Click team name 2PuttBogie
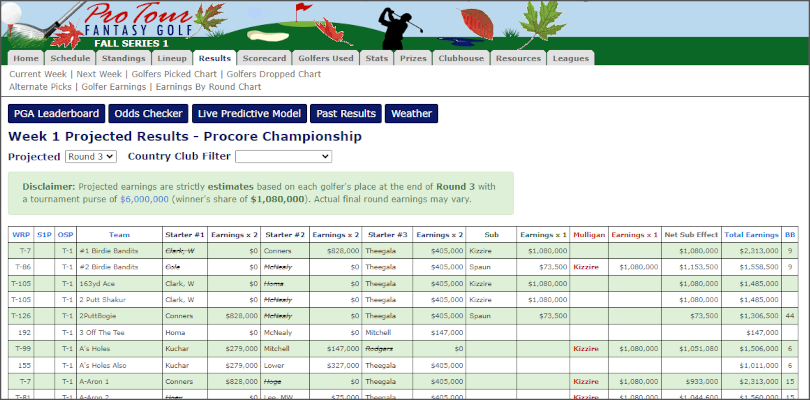The image size is (810, 400). coord(98,316)
